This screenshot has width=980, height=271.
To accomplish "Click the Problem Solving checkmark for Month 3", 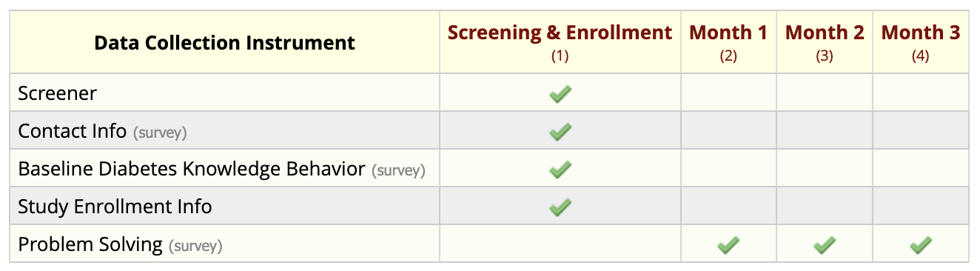I will click(x=921, y=244).
